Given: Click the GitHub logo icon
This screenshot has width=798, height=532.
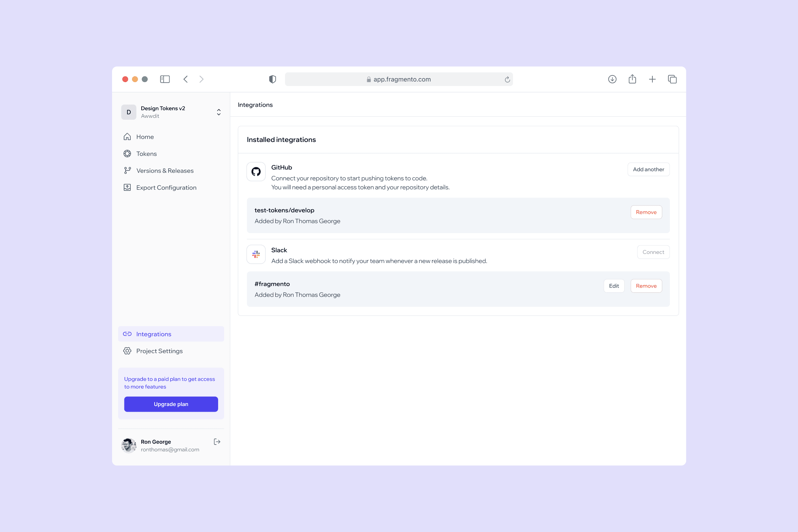Looking at the screenshot, I should pos(256,172).
